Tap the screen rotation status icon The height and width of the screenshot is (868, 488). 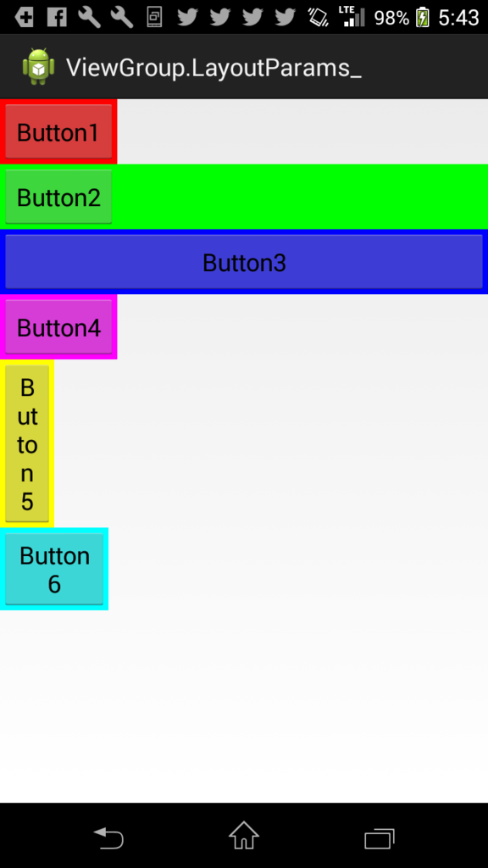click(319, 18)
